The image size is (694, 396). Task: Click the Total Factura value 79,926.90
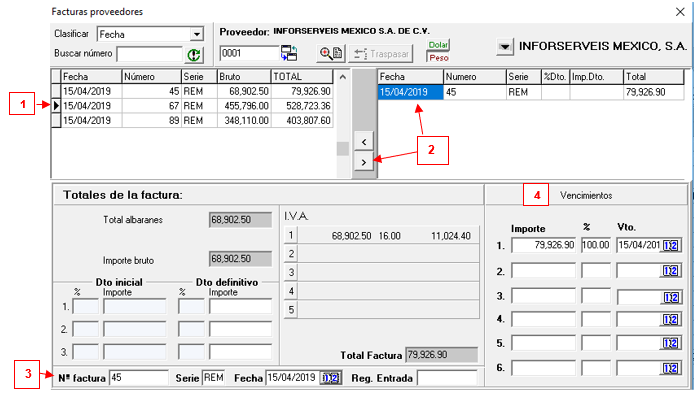(x=441, y=355)
